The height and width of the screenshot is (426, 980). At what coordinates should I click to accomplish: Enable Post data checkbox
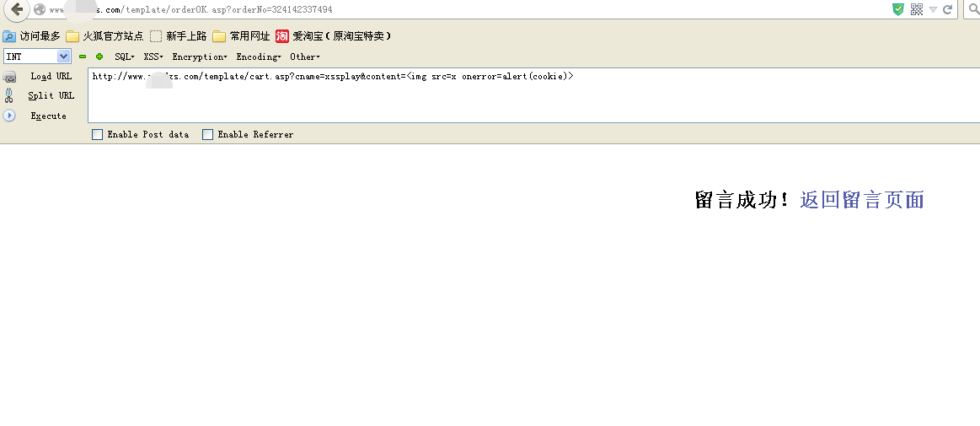98,134
